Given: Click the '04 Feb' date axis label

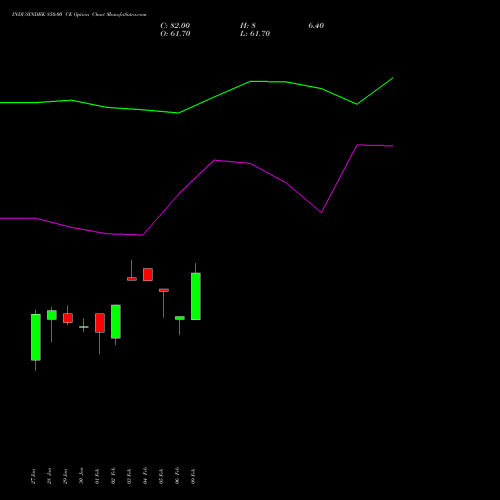Looking at the screenshot, I should tap(145, 476).
